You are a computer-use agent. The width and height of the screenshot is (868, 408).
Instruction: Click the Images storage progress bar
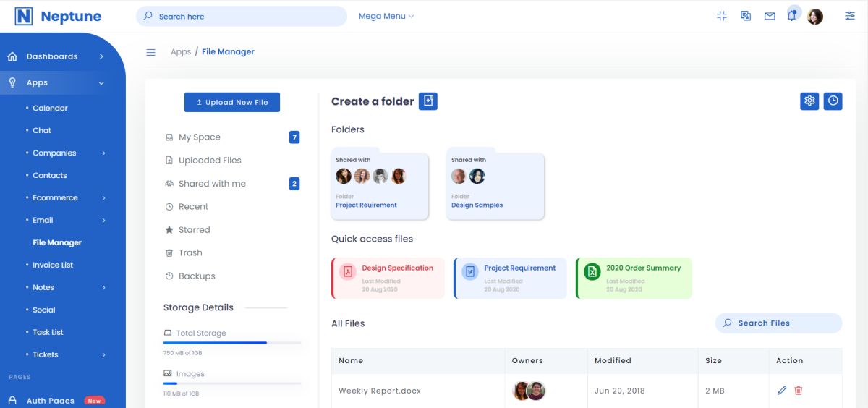click(x=232, y=383)
